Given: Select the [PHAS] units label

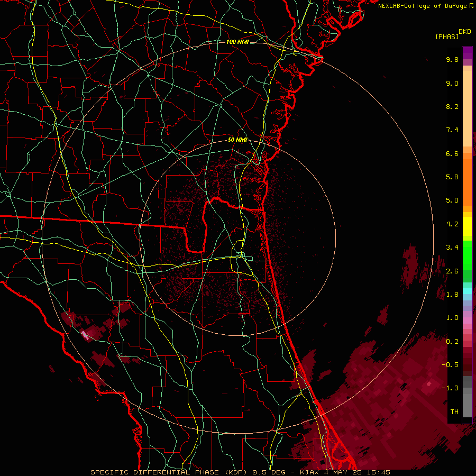Looking at the screenshot, I should coord(447,36).
